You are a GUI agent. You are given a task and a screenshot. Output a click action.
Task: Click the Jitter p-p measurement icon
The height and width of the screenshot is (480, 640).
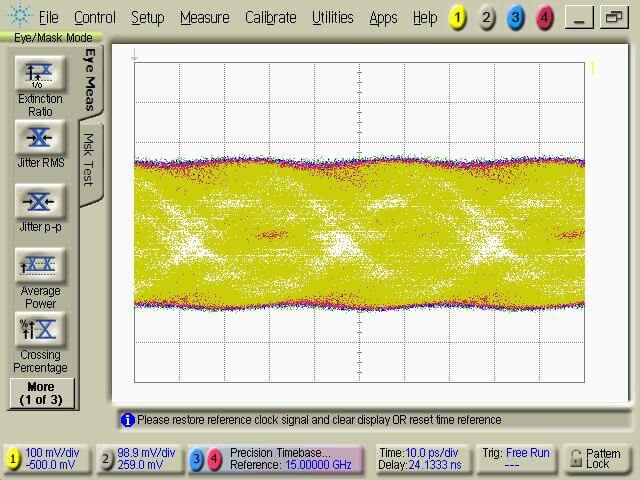[x=40, y=201]
